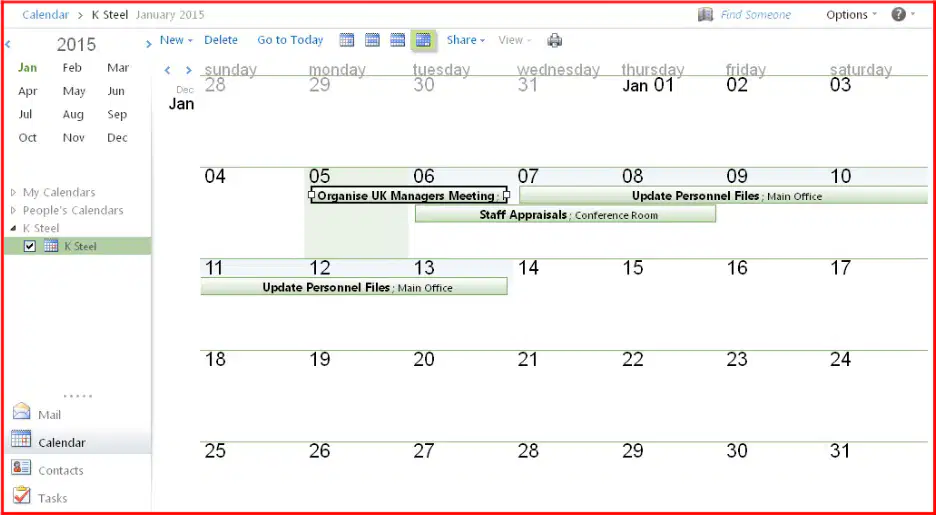936x515 pixels.
Task: Expand the Help dropdown arrow
Action: 913,14
